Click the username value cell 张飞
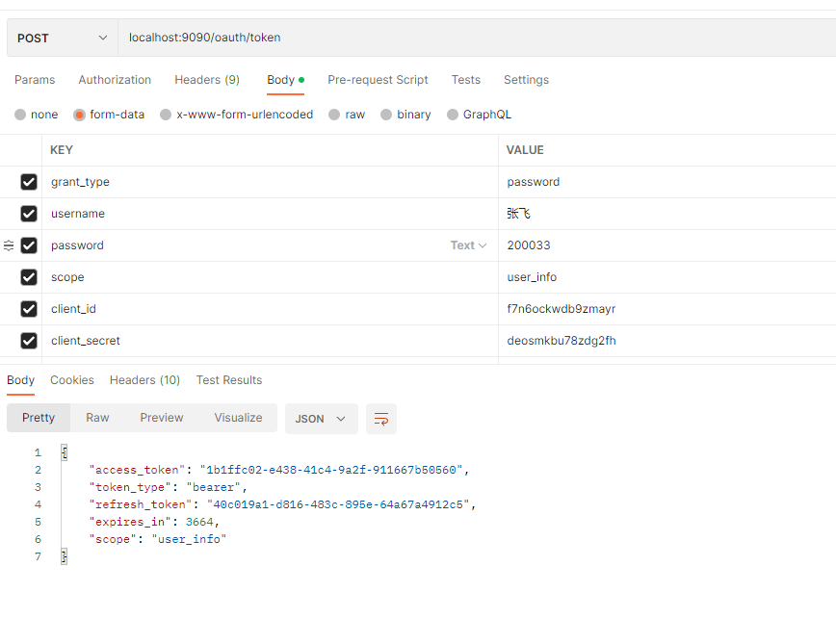This screenshot has height=644, width=836. point(667,214)
